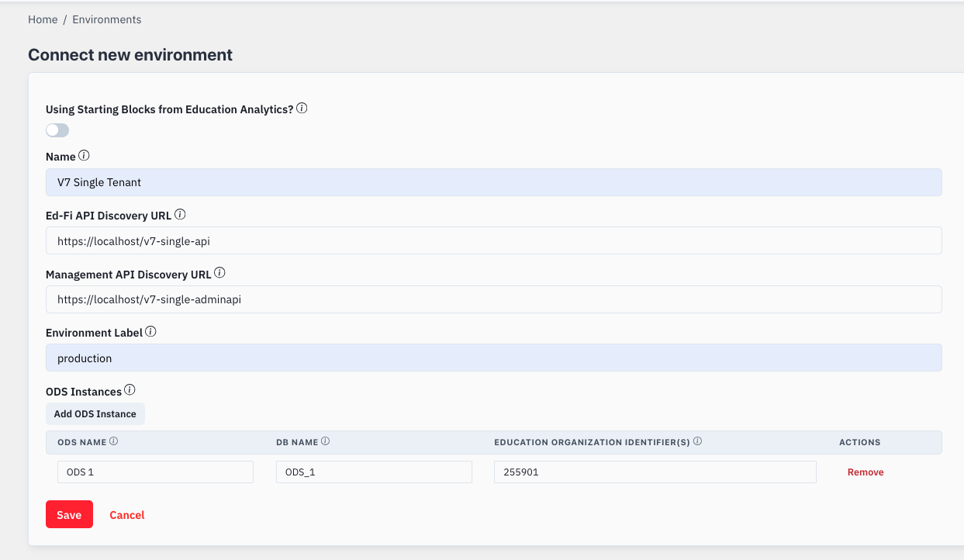Open Environments breadcrumb link
The image size is (964, 560).
click(x=107, y=19)
